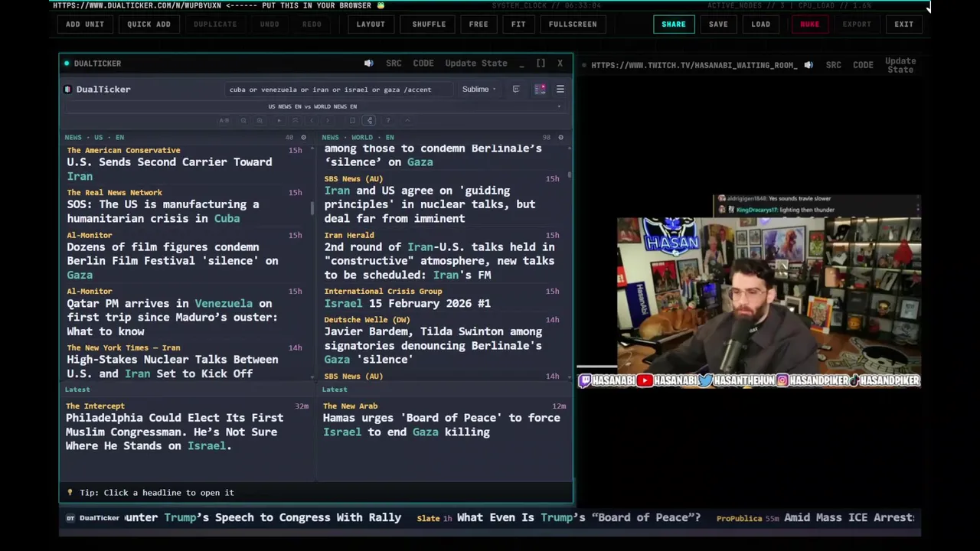Open latest headline Philadelphia Could Elect First Muslim Congressman
The image size is (980, 551).
(175, 432)
